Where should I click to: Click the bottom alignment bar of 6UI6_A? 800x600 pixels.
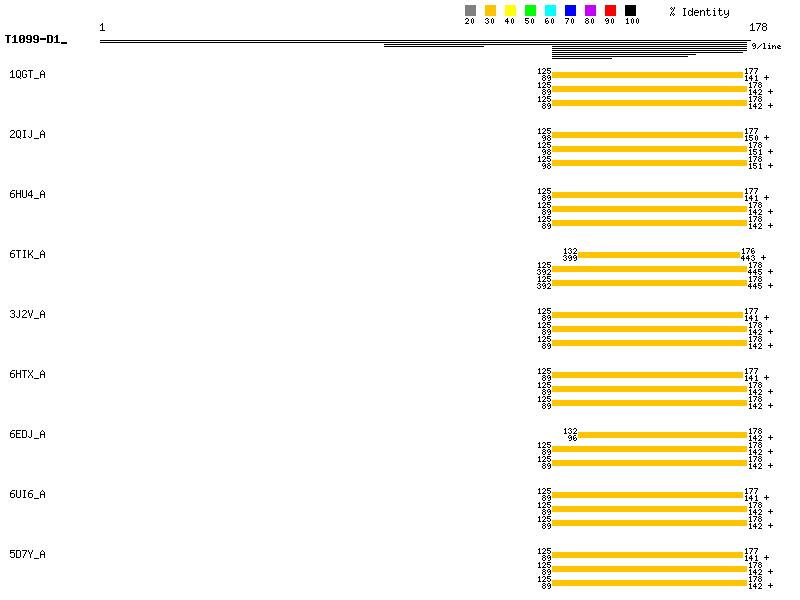pyautogui.click(x=650, y=523)
